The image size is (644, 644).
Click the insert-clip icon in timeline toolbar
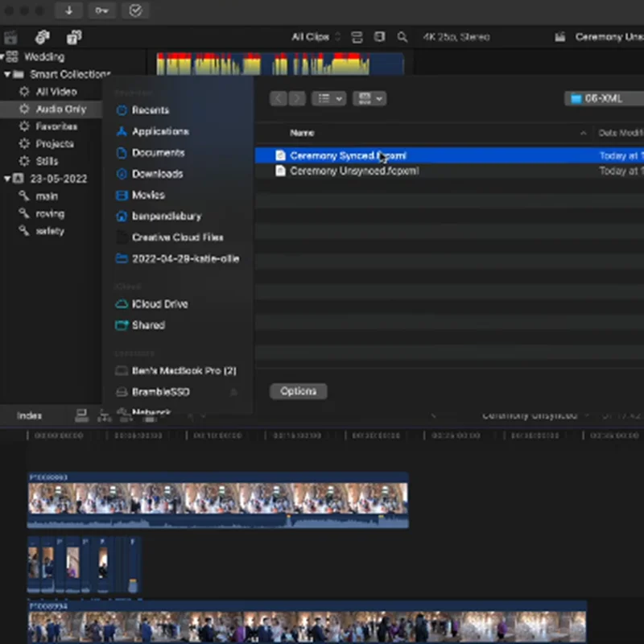coord(105,416)
